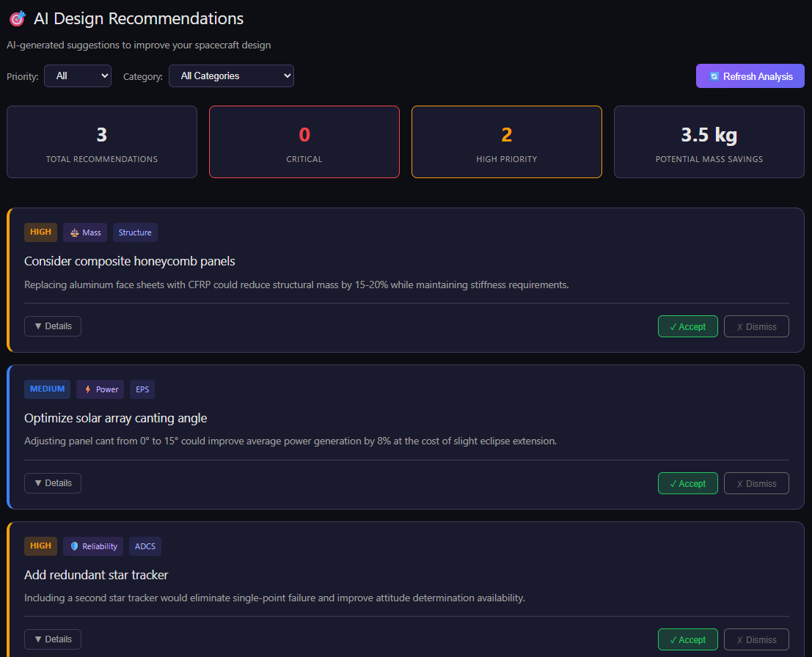Dismiss the solar array canting recommendation

(x=756, y=484)
